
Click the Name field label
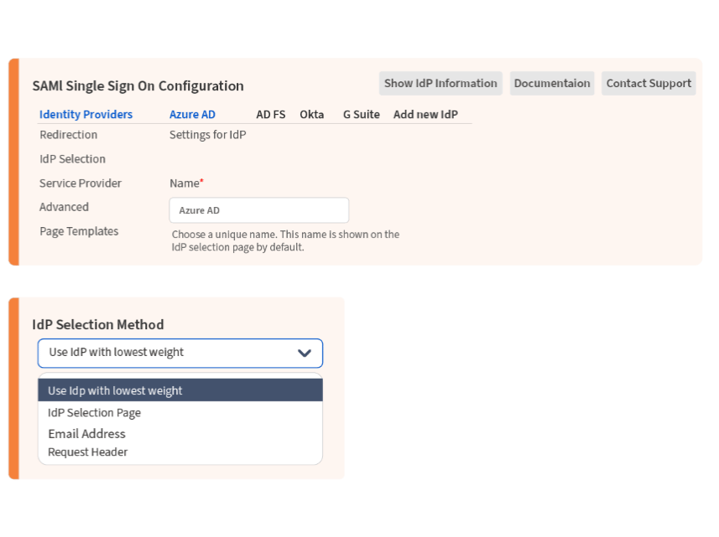point(186,183)
